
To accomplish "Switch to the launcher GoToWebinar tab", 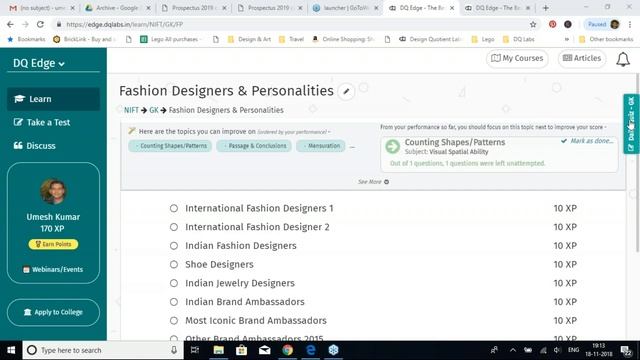I will click(345, 8).
